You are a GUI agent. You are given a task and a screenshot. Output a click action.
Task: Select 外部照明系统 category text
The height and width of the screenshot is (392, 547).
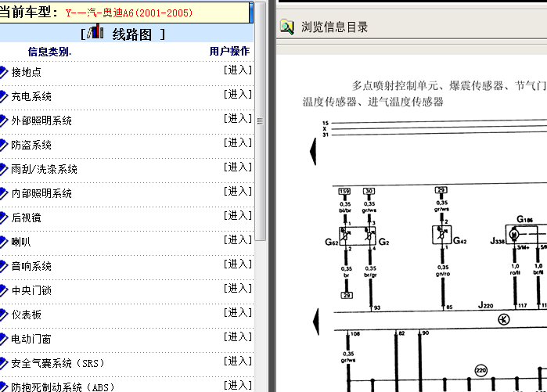coord(41,120)
